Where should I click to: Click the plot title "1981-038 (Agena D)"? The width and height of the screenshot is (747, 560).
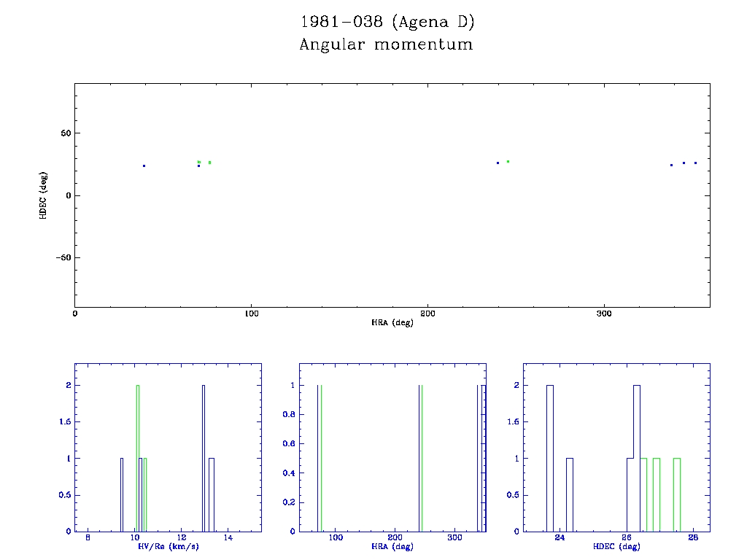click(x=387, y=22)
